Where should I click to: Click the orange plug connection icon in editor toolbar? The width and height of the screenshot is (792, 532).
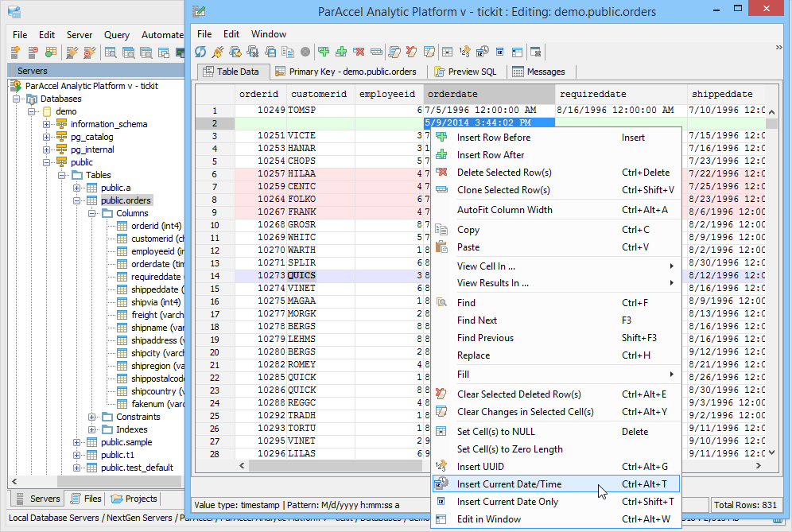pyautogui.click(x=218, y=52)
